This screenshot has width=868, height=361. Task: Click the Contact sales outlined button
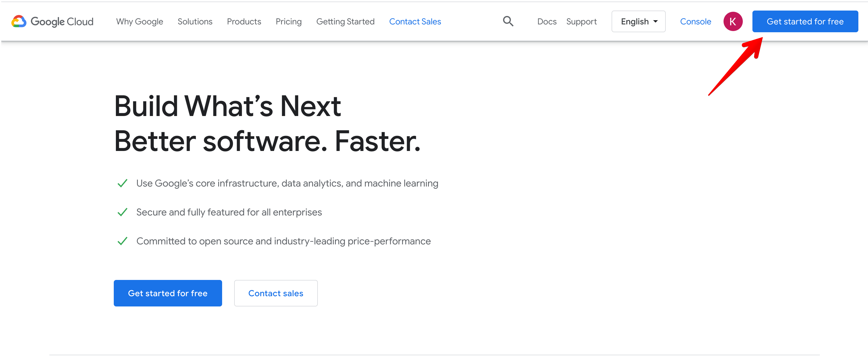pos(276,293)
